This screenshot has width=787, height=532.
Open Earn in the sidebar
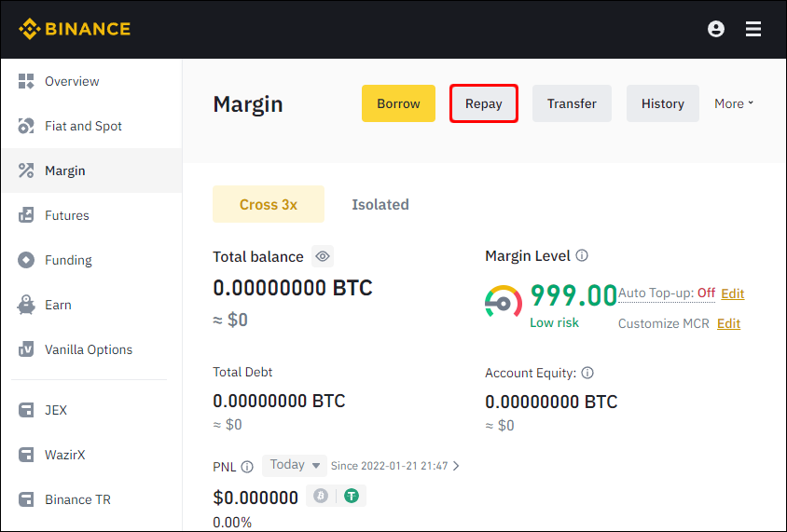92,305
